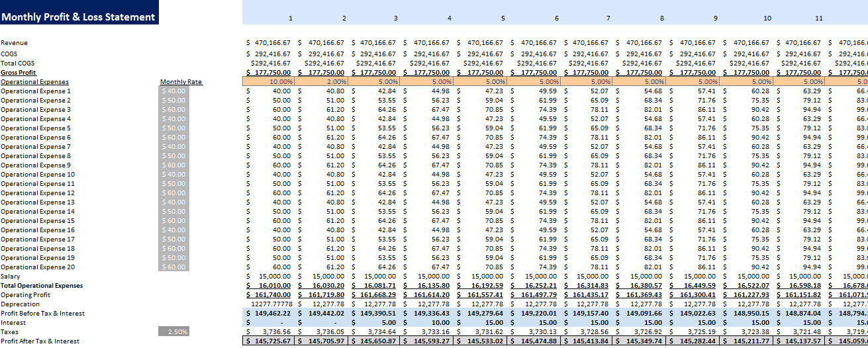Click the month 6 column header

(x=556, y=18)
